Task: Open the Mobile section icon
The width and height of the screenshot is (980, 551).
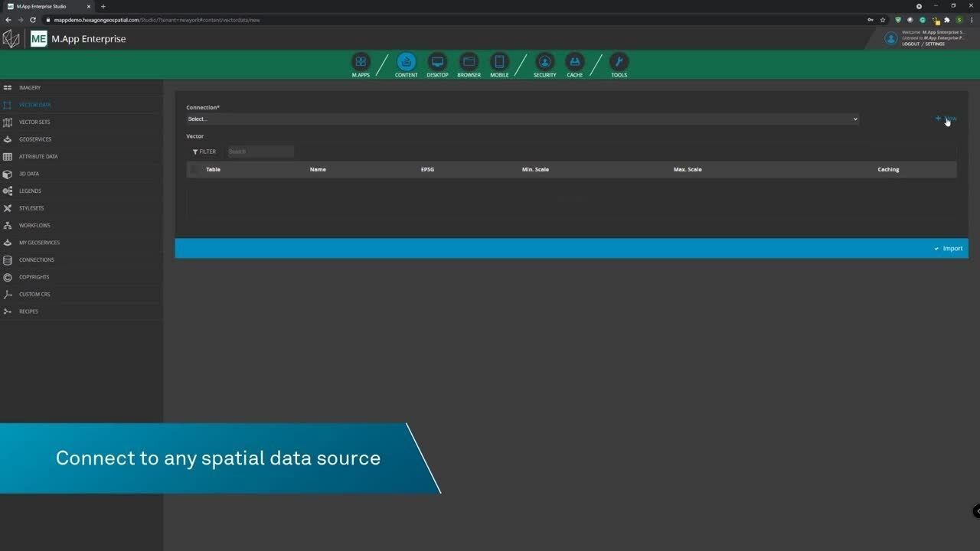Action: coord(499,62)
